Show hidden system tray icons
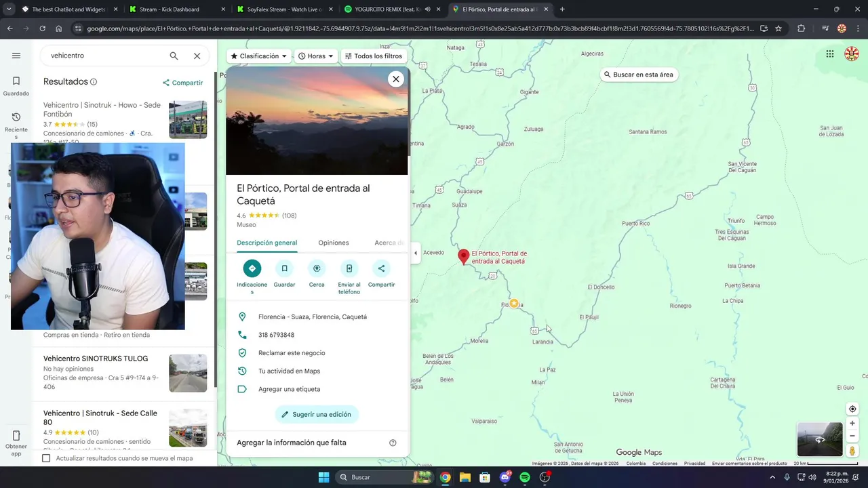 tap(774, 477)
